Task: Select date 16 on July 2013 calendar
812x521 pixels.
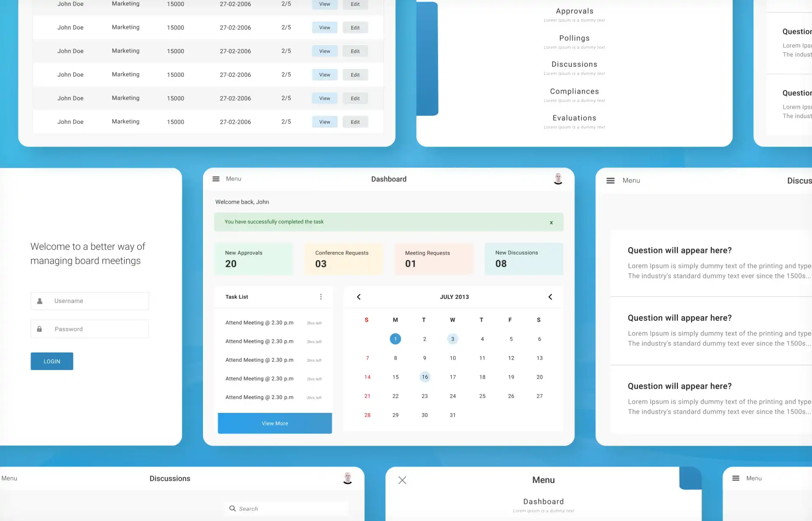Action: [424, 376]
